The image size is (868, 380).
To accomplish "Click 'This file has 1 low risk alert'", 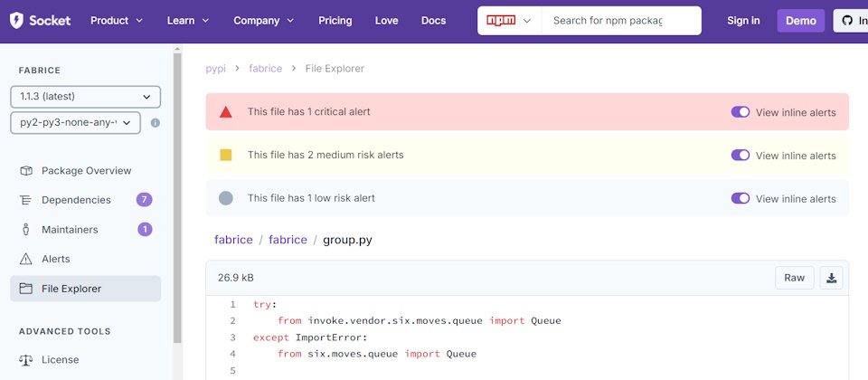I will pyautogui.click(x=311, y=198).
